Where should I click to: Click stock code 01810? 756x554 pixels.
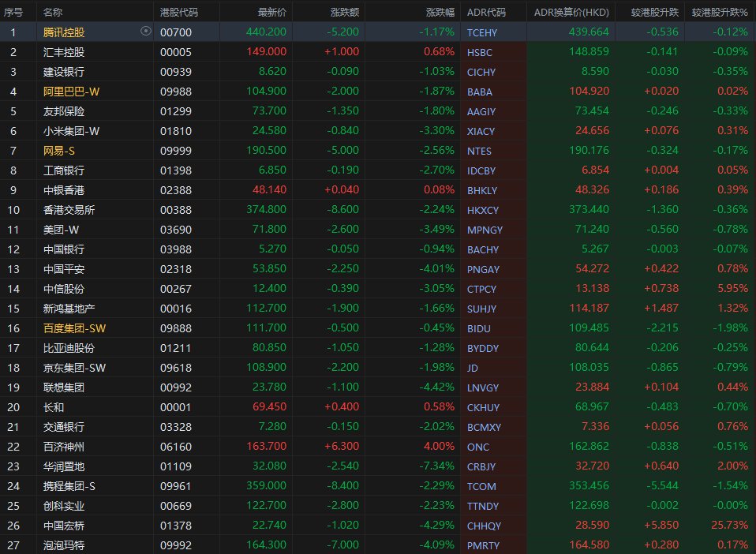175,131
